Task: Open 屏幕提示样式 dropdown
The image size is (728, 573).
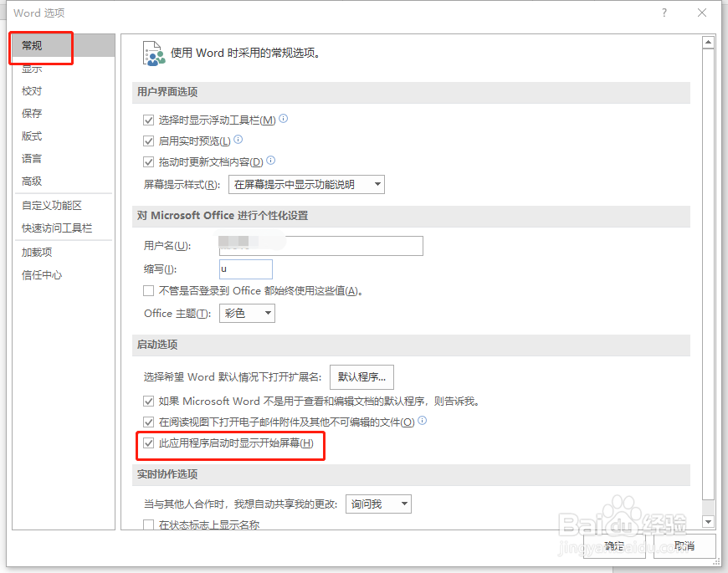Action: click(306, 184)
